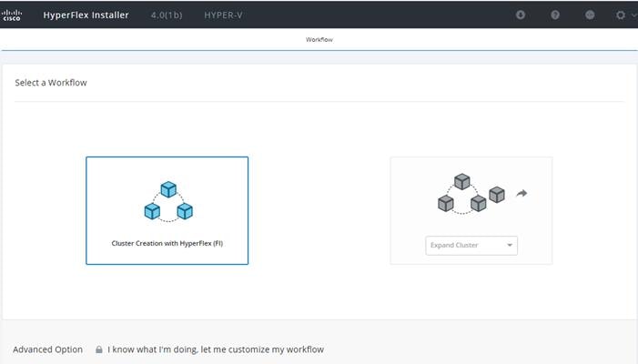The height and width of the screenshot is (364, 638).
Task: Click the Cisco logo
Action: 12,15
